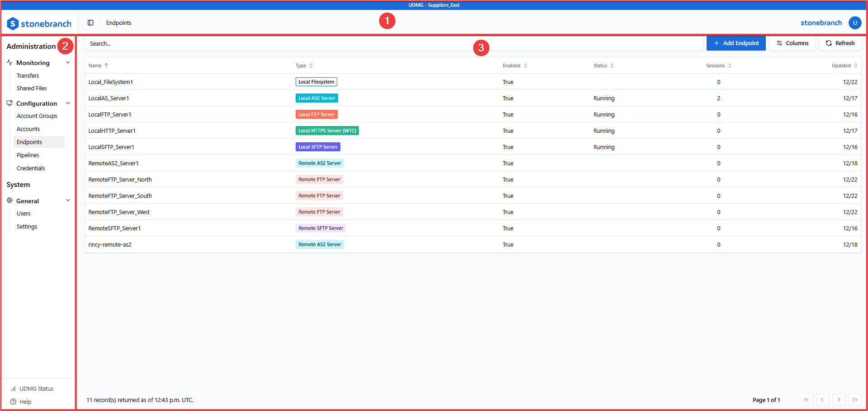868x411 pixels.
Task: Click the Help icon at sidebar bottom
Action: pyautogui.click(x=14, y=402)
